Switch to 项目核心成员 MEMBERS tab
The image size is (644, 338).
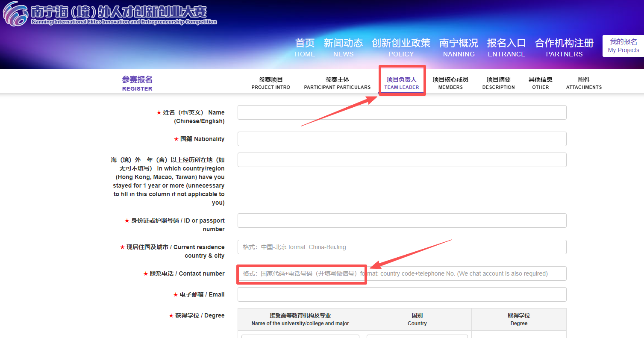450,83
